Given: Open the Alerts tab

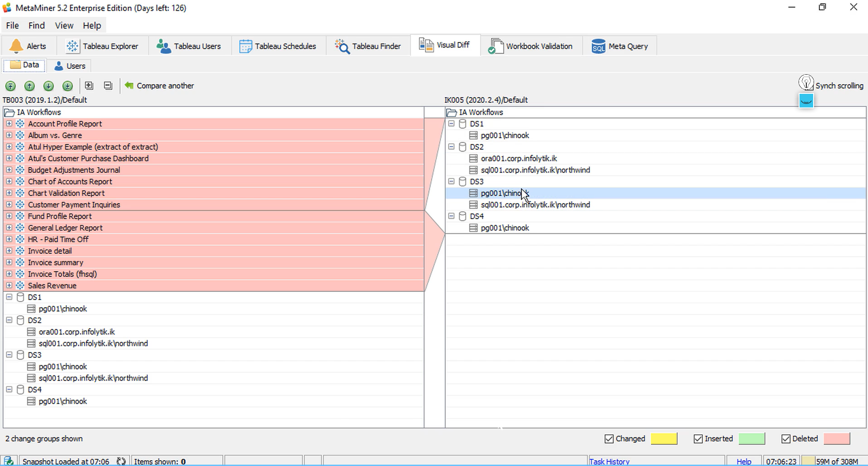Looking at the screenshot, I should coord(29,46).
